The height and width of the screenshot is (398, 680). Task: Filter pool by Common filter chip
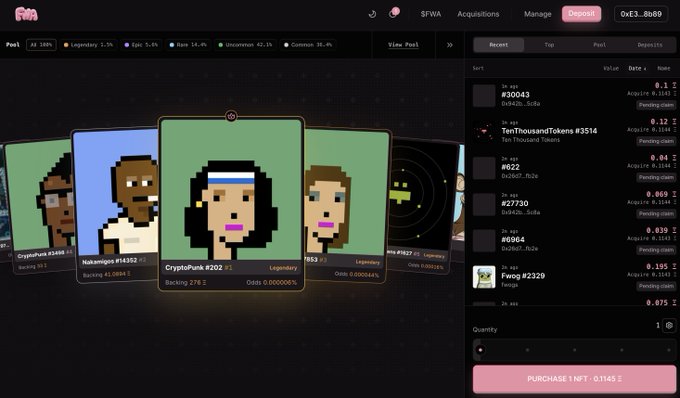[x=308, y=45]
